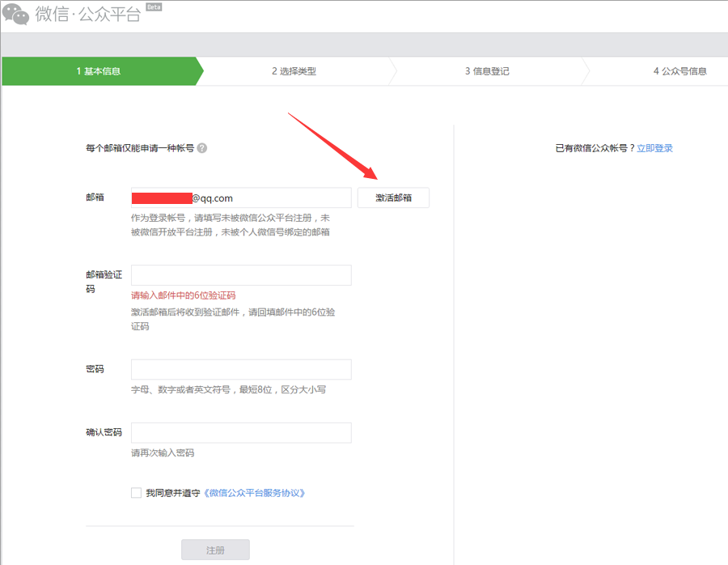Image resolution: width=728 pixels, height=565 pixels.
Task: Click the WeChat speech-bubble logo icon
Action: [15, 14]
